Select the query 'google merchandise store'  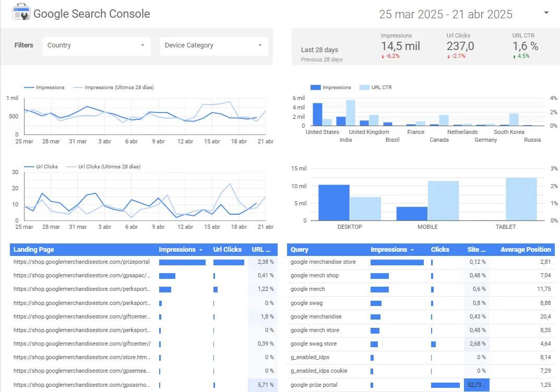[x=323, y=262]
